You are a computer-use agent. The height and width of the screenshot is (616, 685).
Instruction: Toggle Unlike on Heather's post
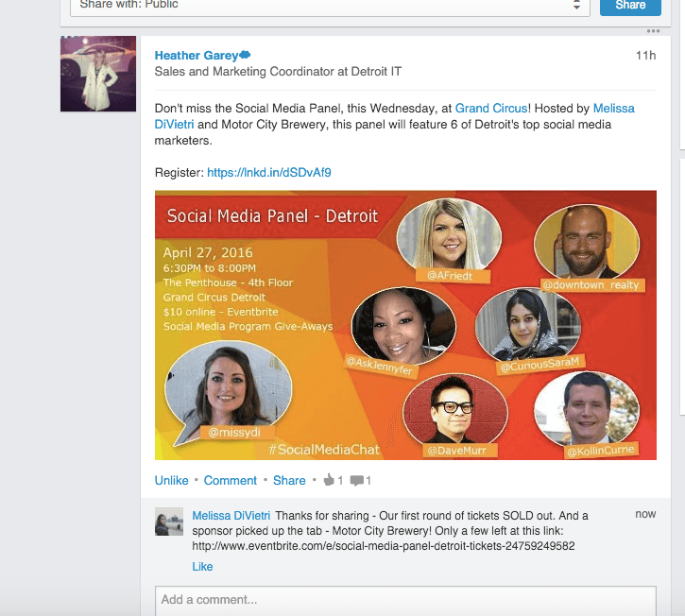point(171,481)
